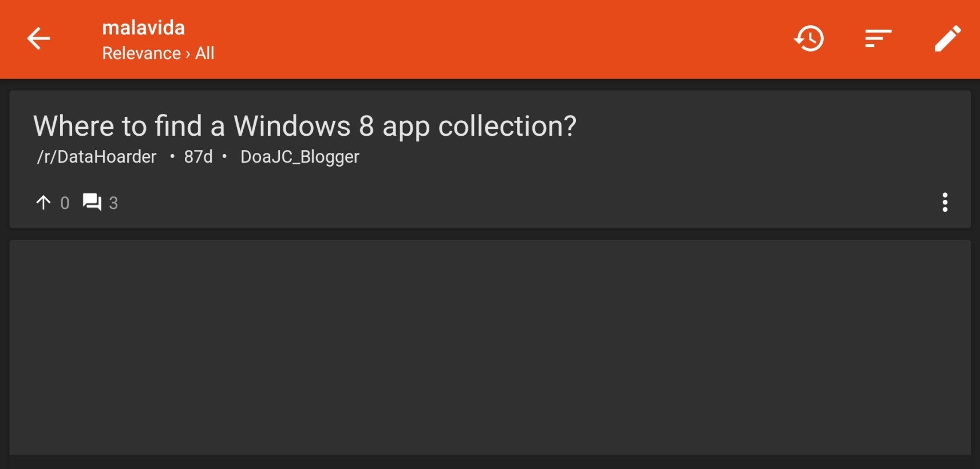
Task: Open the post's three-dot overflow menu
Action: tap(945, 202)
